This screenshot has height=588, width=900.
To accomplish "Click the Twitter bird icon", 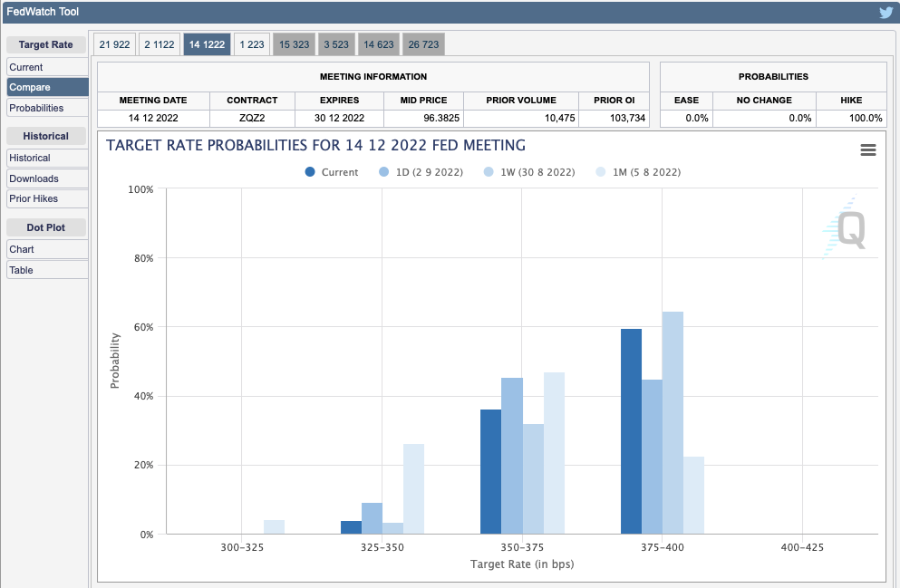I will pyautogui.click(x=886, y=12).
